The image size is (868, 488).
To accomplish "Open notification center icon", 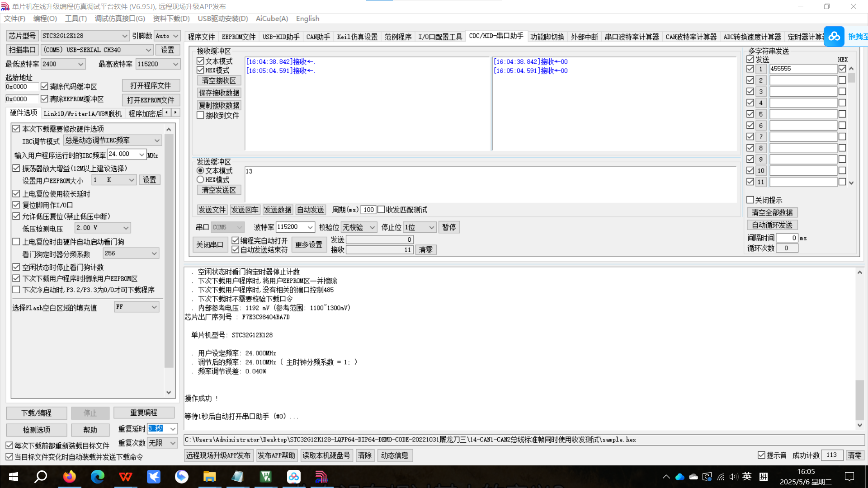I will (849, 477).
